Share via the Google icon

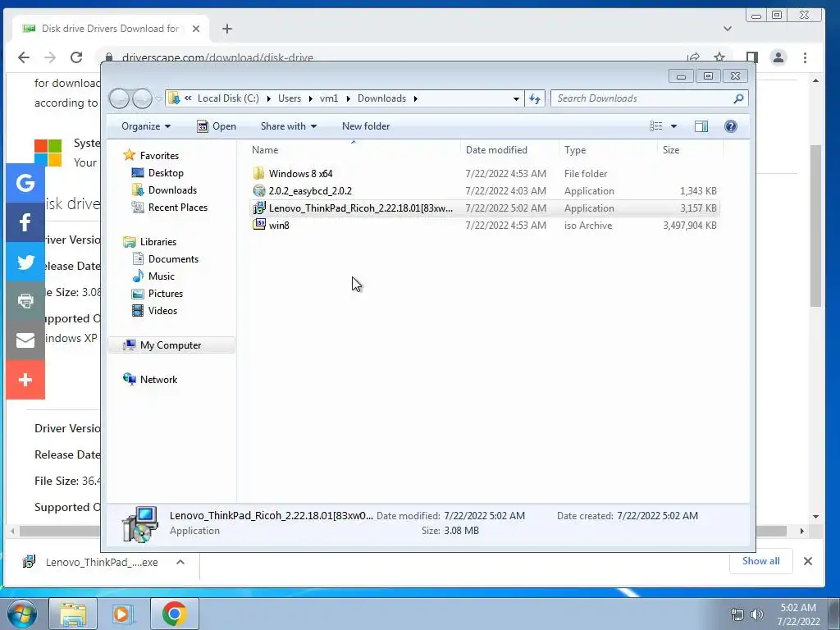coord(25,183)
